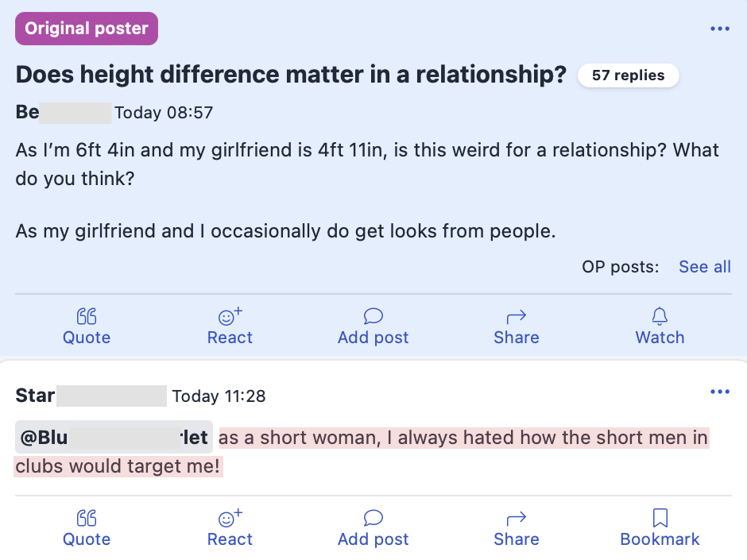
Task: Click the thread title about height difference
Action: click(x=290, y=74)
